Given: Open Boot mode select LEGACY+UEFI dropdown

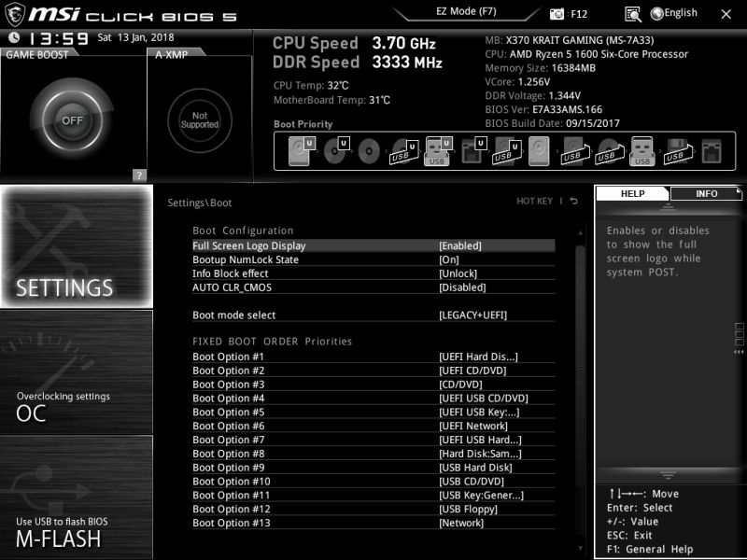Looking at the screenshot, I should pos(472,315).
